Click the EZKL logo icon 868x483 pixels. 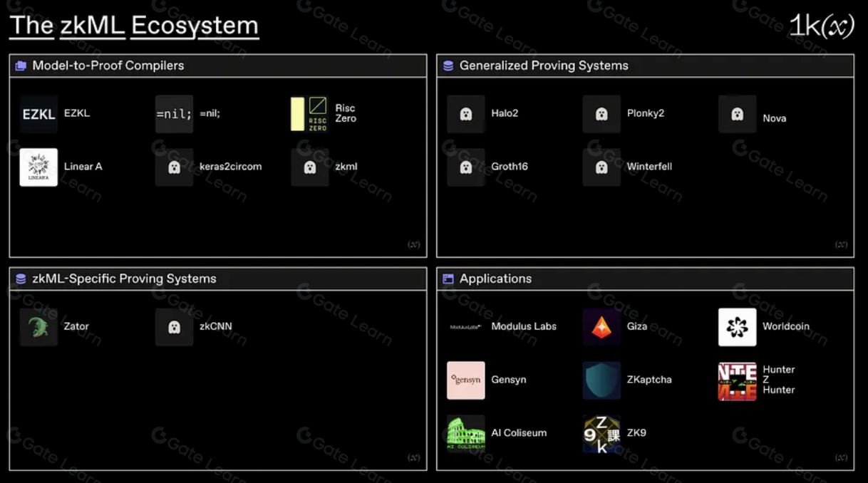click(x=38, y=114)
